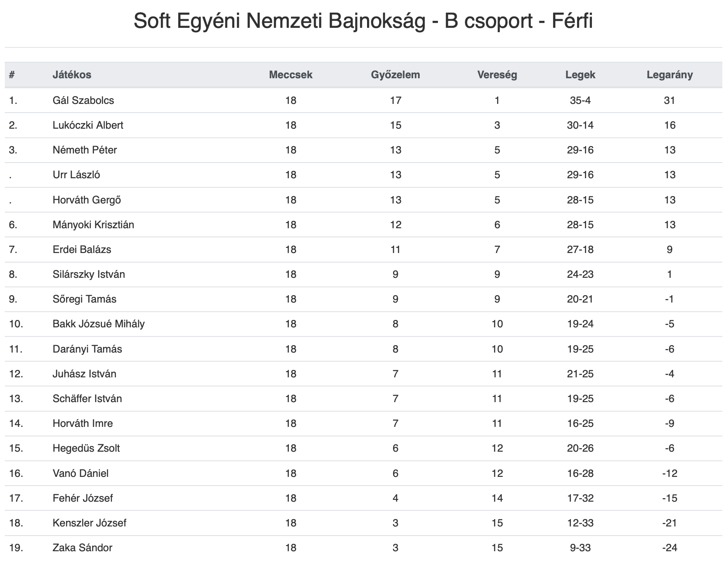The height and width of the screenshot is (566, 728).
Task: Click the Legek column header
Action: pyautogui.click(x=580, y=75)
